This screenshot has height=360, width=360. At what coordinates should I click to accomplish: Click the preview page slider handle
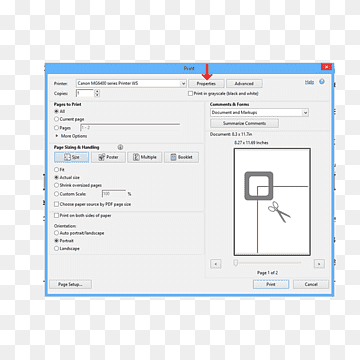(x=236, y=263)
